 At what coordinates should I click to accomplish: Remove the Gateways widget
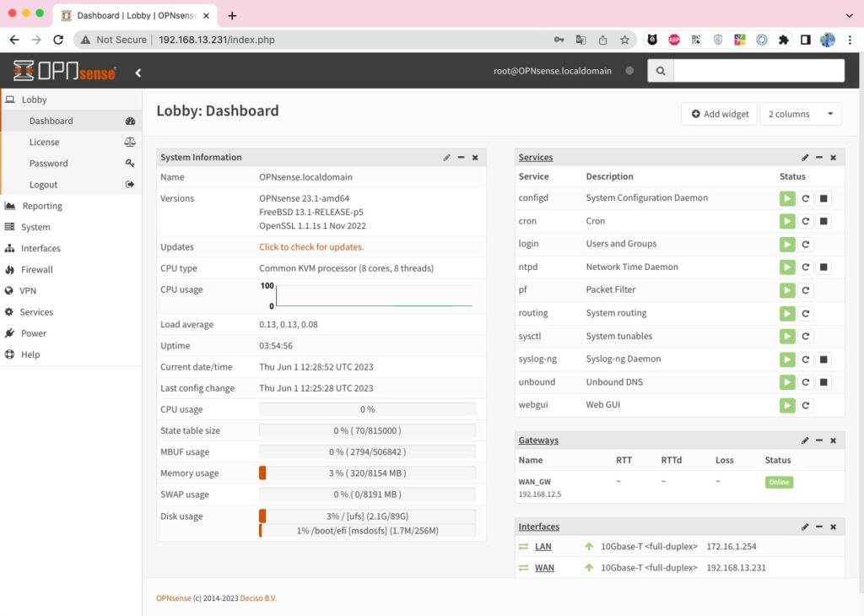pos(833,440)
